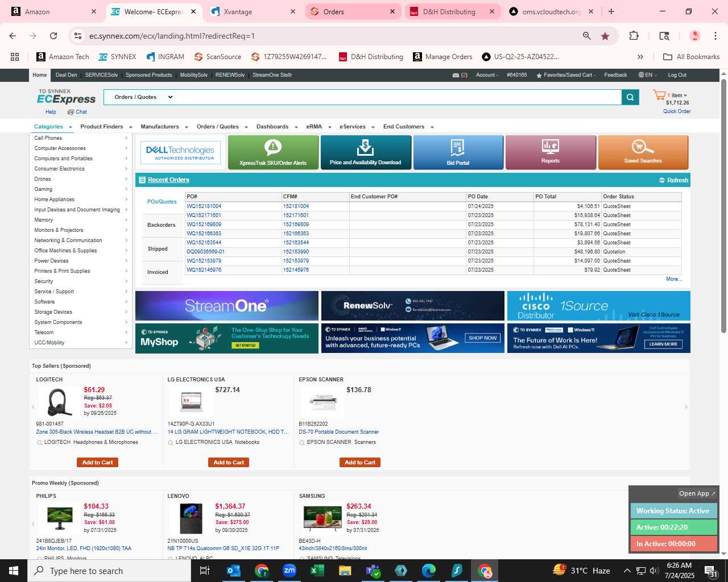Click the zoom magnifier icon in address bar
The width and height of the screenshot is (728, 582).
click(x=586, y=36)
